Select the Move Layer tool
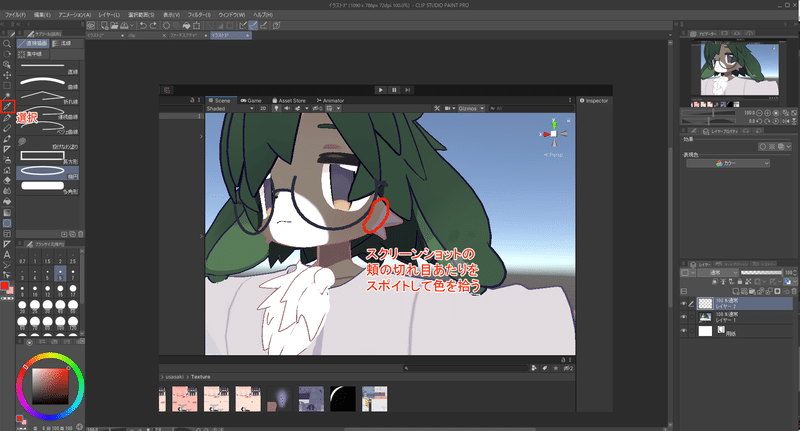This screenshot has width=800, height=431. (7, 75)
